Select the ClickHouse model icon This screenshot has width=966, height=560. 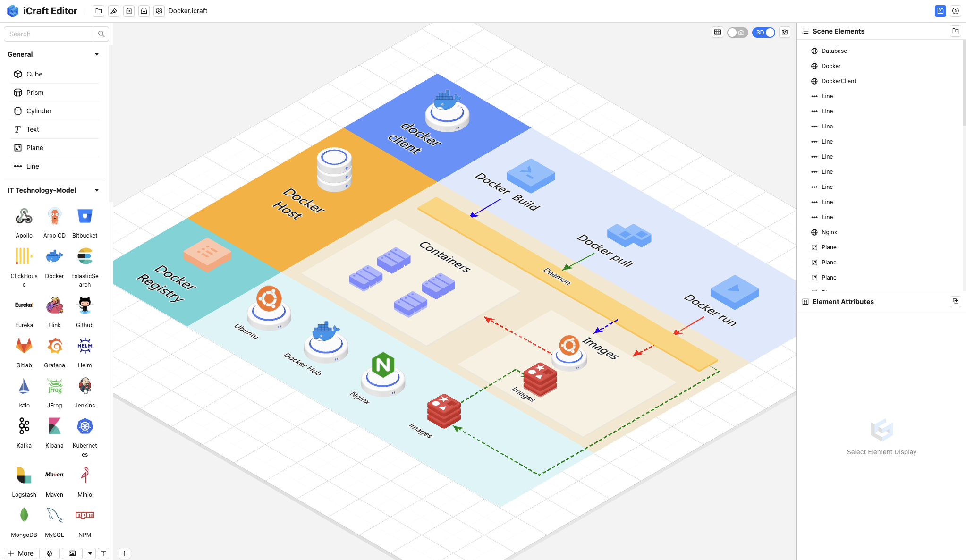coord(24,256)
